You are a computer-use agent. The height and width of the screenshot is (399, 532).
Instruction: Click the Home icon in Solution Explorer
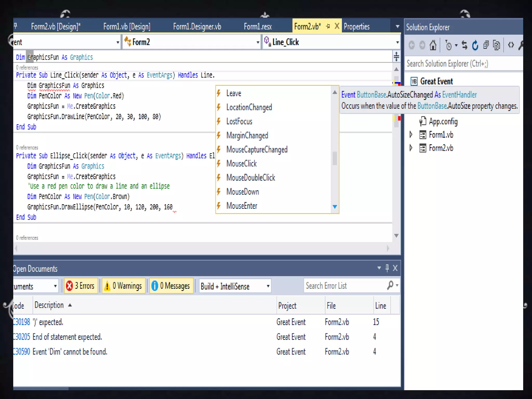(x=433, y=45)
